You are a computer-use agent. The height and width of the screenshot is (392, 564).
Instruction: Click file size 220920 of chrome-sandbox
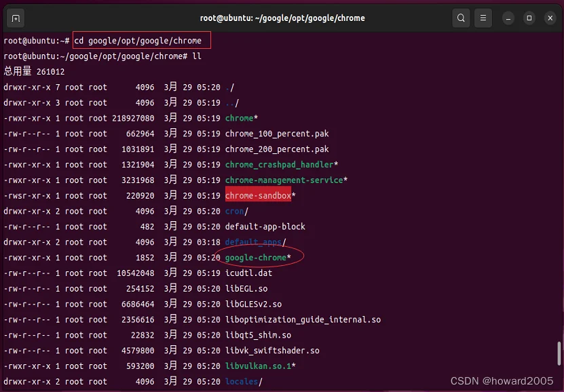click(140, 195)
